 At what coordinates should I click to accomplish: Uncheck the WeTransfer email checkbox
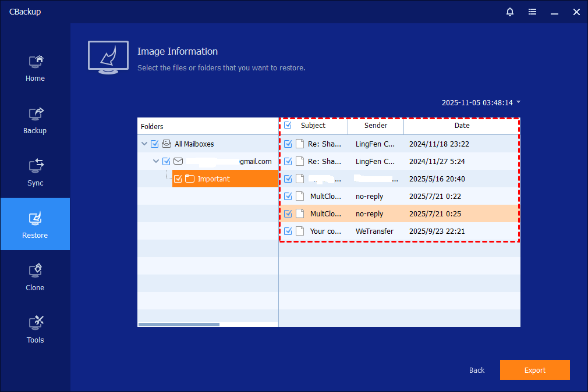click(x=288, y=231)
